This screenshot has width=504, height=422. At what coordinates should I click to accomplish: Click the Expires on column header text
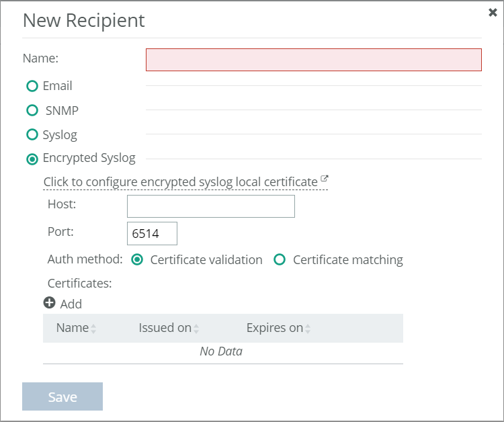coord(274,328)
